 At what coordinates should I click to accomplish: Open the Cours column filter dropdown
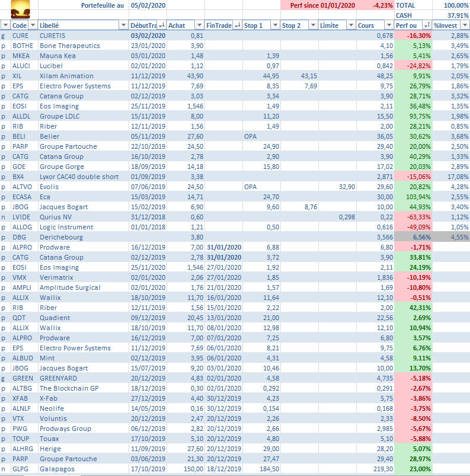coord(389,25)
